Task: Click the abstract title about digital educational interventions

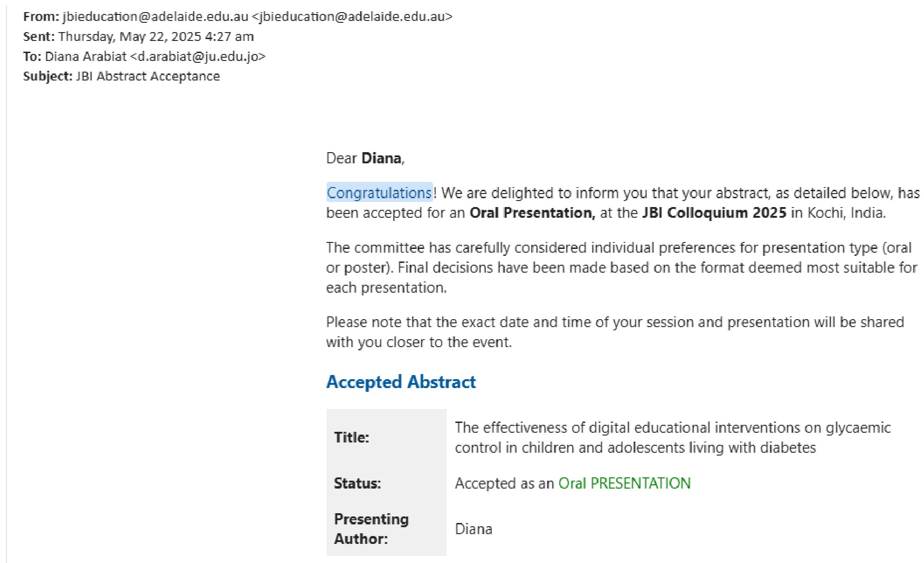Action: point(672,437)
